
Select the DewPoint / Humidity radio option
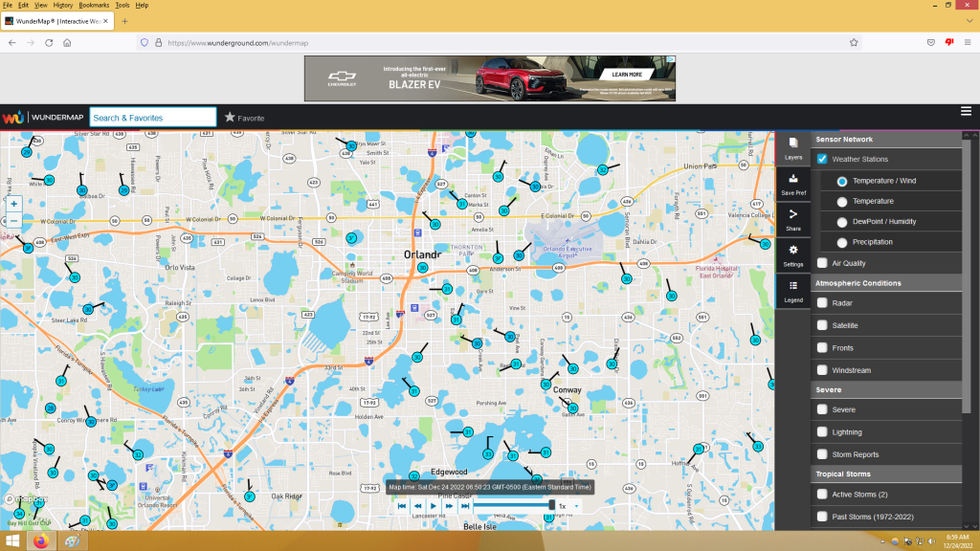[x=842, y=221]
